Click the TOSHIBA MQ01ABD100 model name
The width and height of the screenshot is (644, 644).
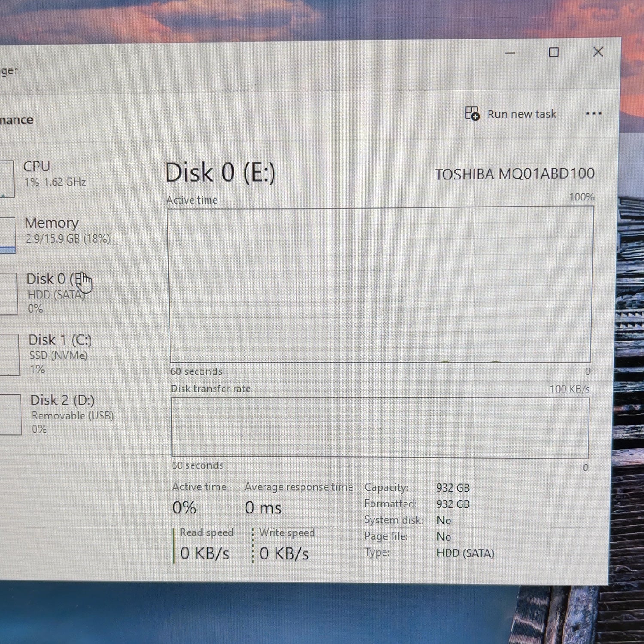click(515, 174)
